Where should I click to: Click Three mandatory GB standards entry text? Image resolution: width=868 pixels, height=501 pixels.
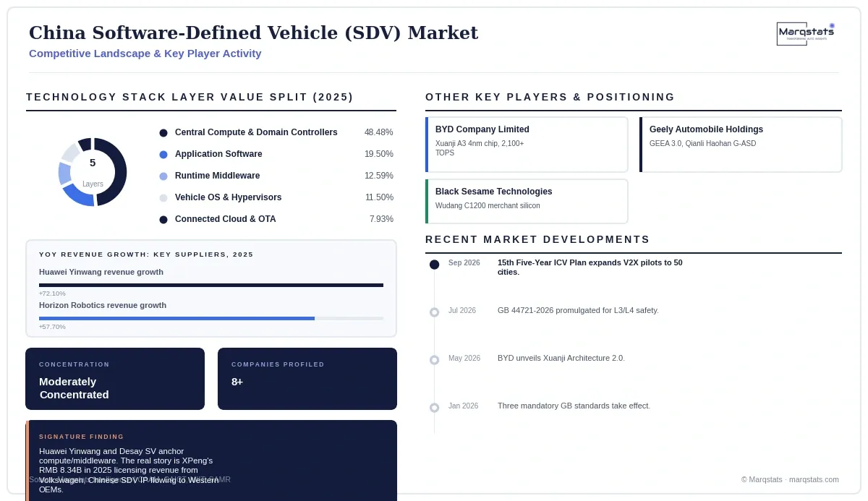coord(574,406)
